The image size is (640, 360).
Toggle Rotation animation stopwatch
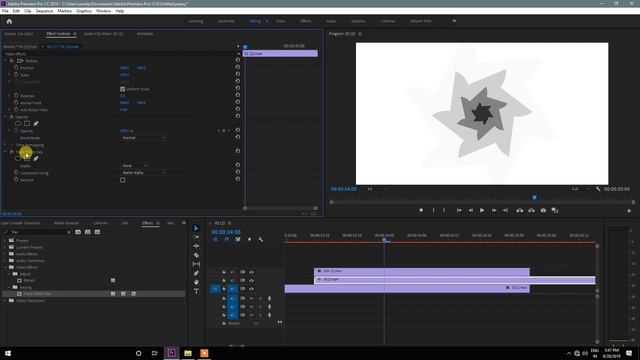click(16, 96)
